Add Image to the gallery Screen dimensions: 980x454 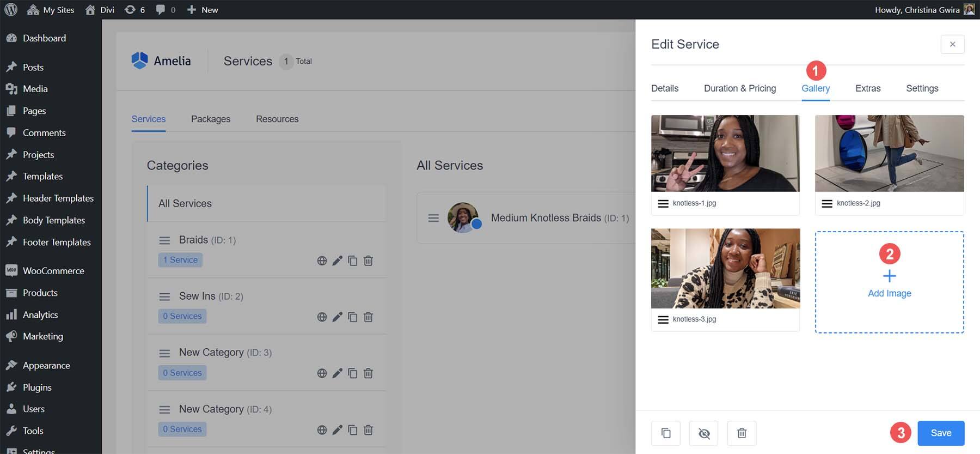pos(890,282)
